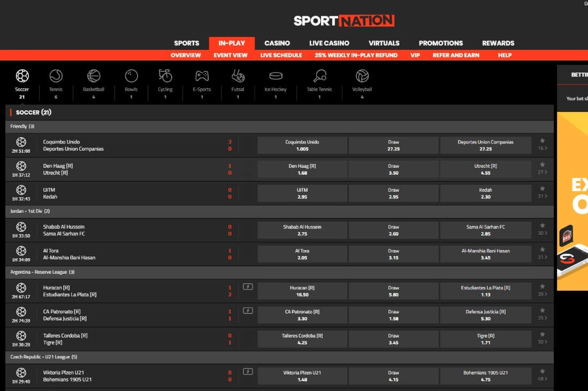
Task: Click soccer ball icon for Den Haag row
Action: [21, 166]
